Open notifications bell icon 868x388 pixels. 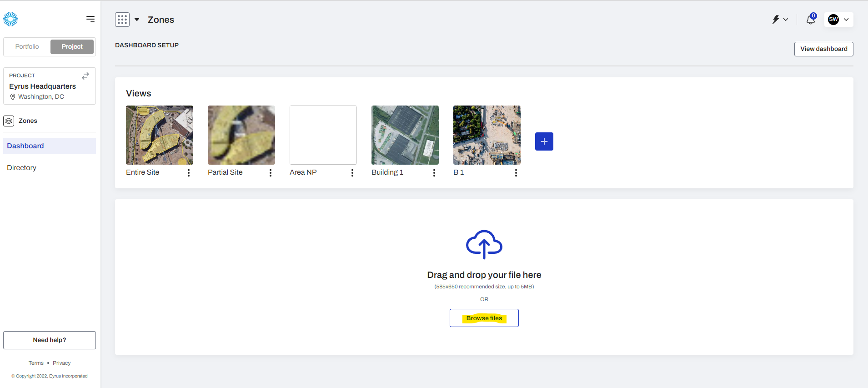pyautogui.click(x=811, y=20)
